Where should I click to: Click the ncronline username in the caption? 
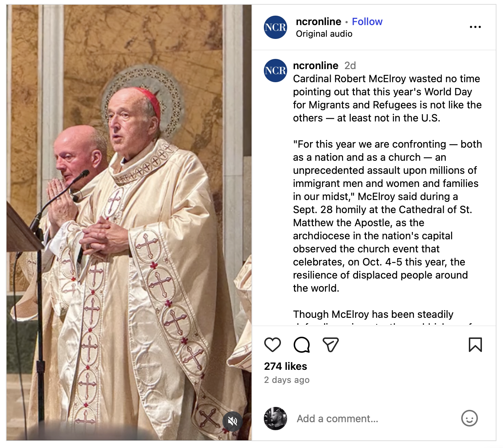[315, 65]
